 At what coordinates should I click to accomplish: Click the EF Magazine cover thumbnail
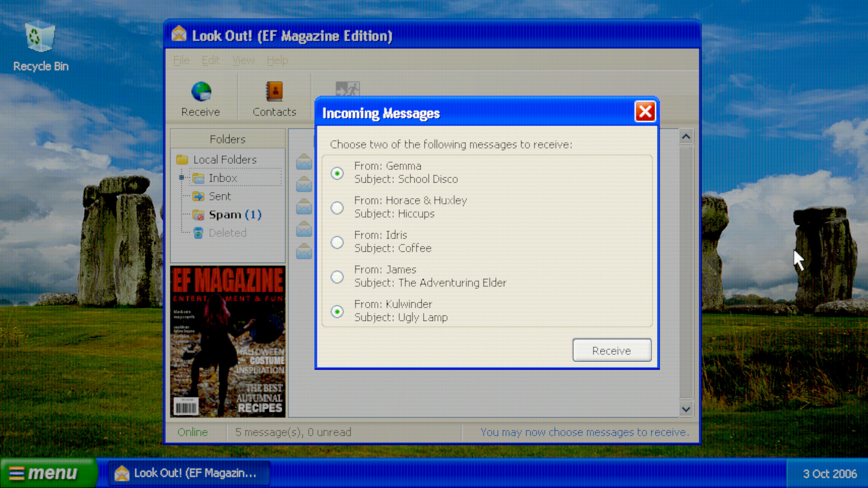coord(227,342)
